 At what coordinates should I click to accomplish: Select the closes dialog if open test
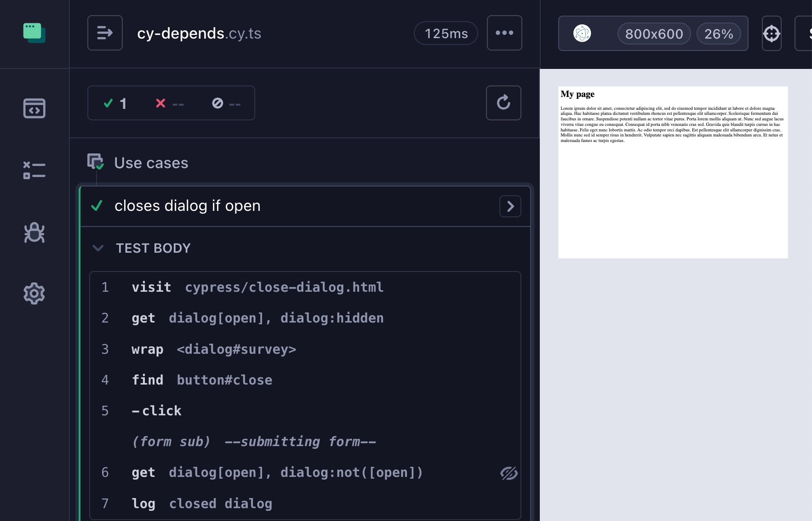[305, 206]
